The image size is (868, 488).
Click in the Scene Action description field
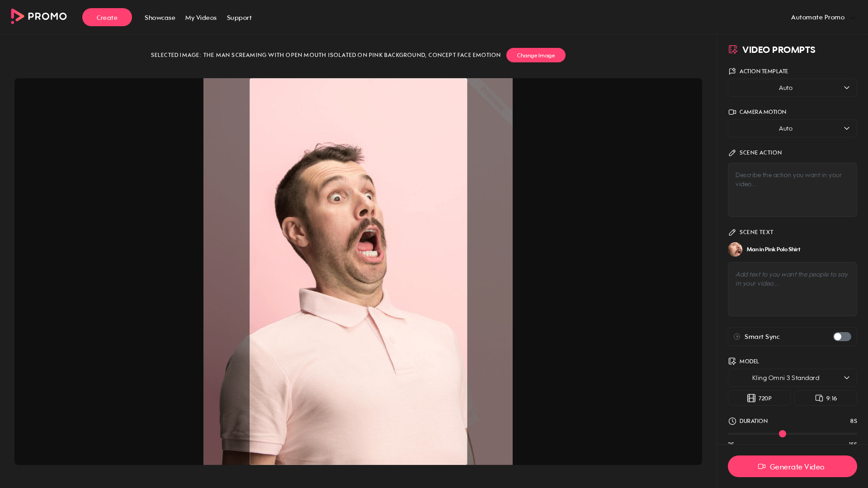[x=793, y=190]
